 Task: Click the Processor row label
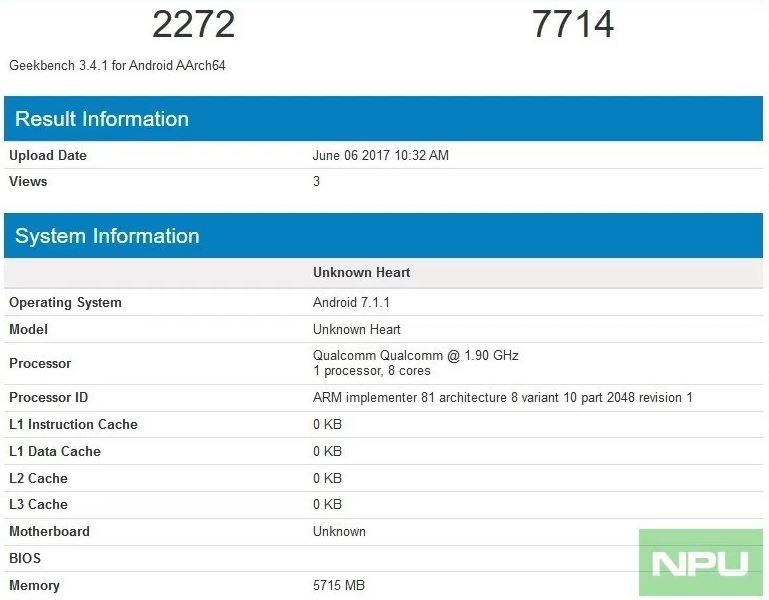40,364
